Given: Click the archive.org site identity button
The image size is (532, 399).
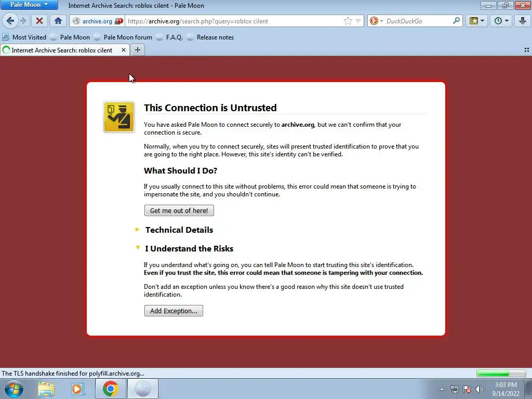Looking at the screenshot, I should click(x=97, y=21).
